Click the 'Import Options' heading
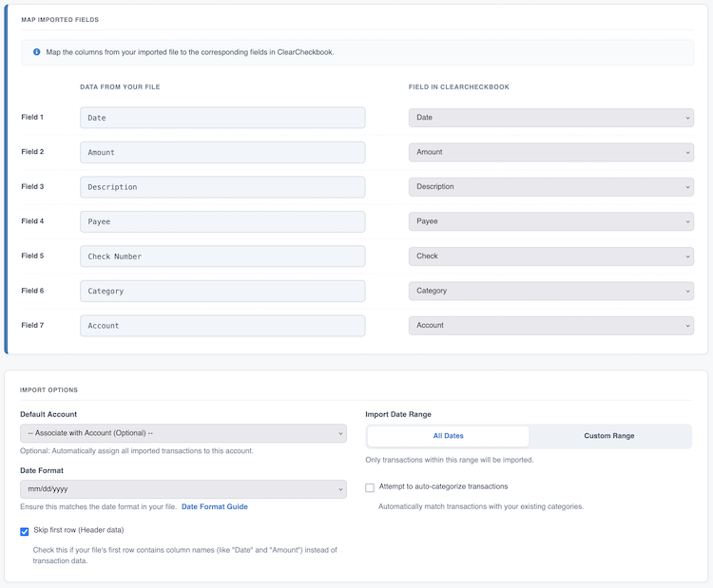 pos(49,389)
